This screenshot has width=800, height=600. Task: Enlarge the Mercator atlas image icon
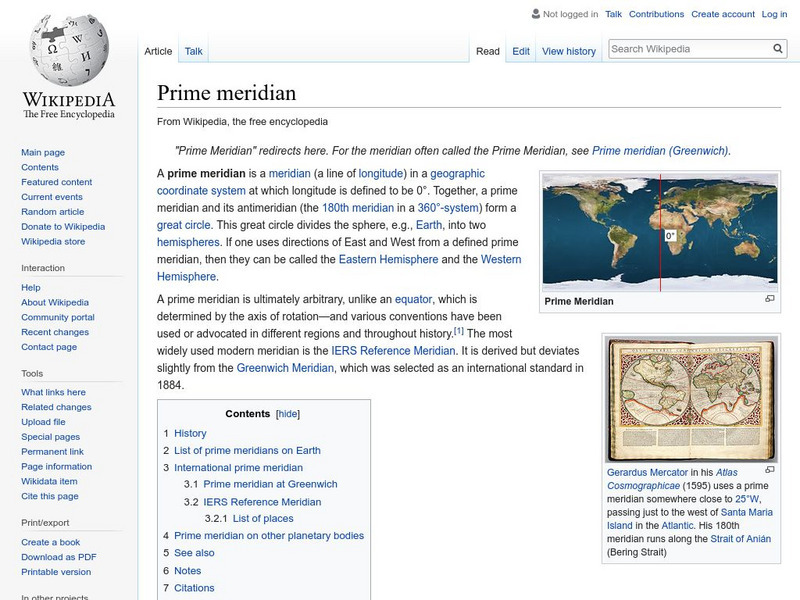pyautogui.click(x=770, y=469)
